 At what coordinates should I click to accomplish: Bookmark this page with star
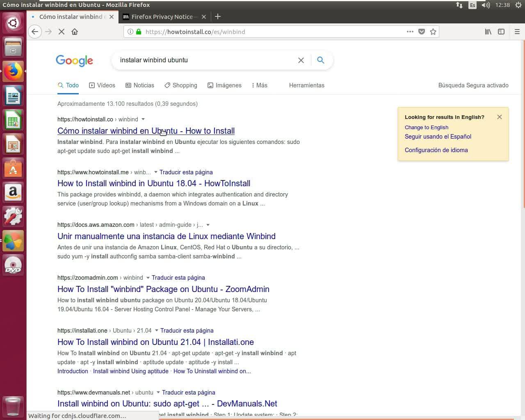[x=433, y=32]
